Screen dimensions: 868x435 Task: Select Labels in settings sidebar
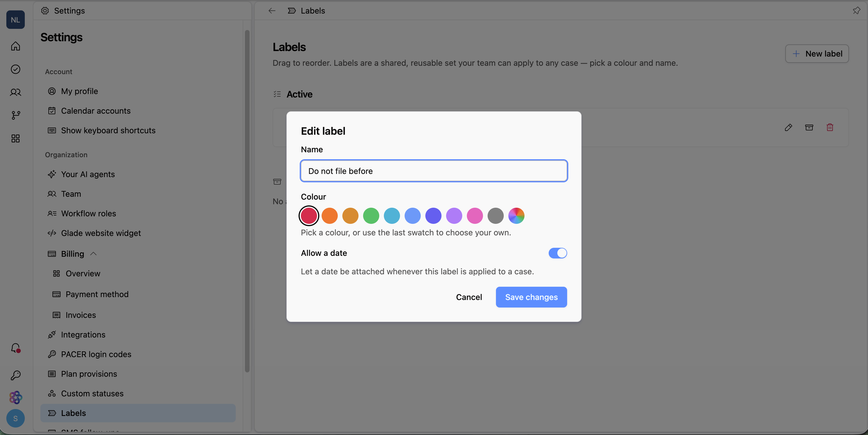pyautogui.click(x=138, y=413)
